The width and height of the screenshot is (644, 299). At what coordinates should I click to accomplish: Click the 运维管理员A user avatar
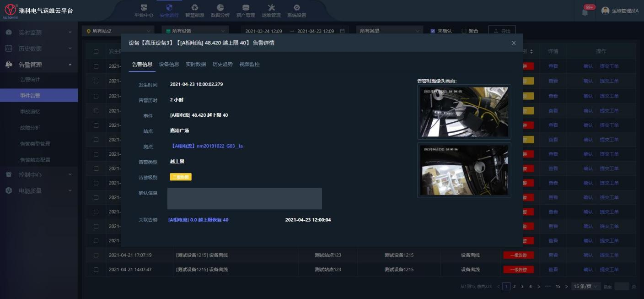point(606,11)
